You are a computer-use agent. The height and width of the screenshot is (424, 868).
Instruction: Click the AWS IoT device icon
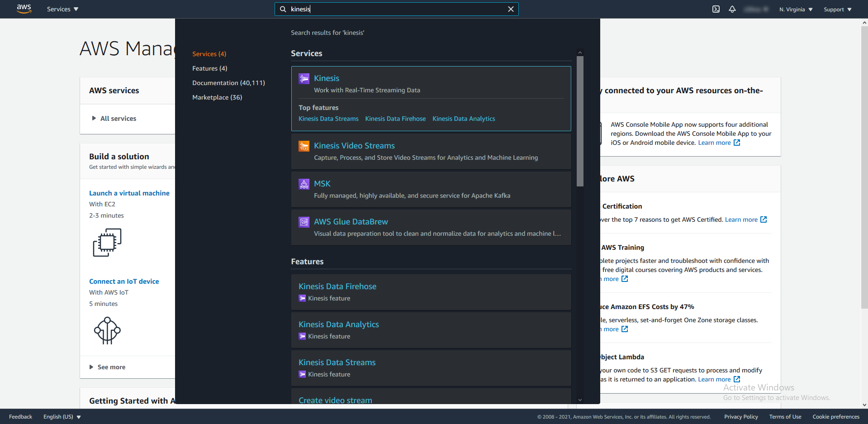pos(107,331)
